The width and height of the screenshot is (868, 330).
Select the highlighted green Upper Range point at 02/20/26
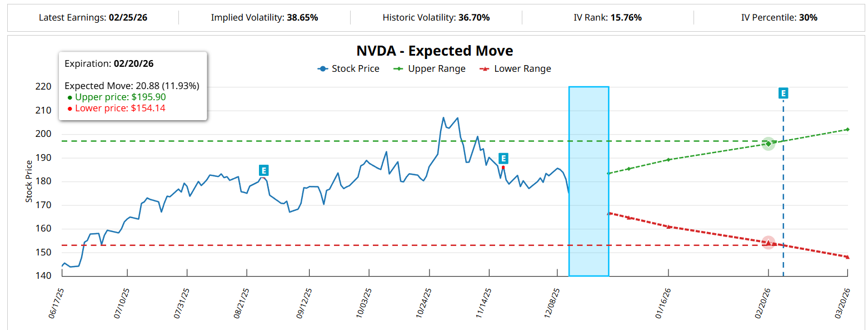coord(768,144)
